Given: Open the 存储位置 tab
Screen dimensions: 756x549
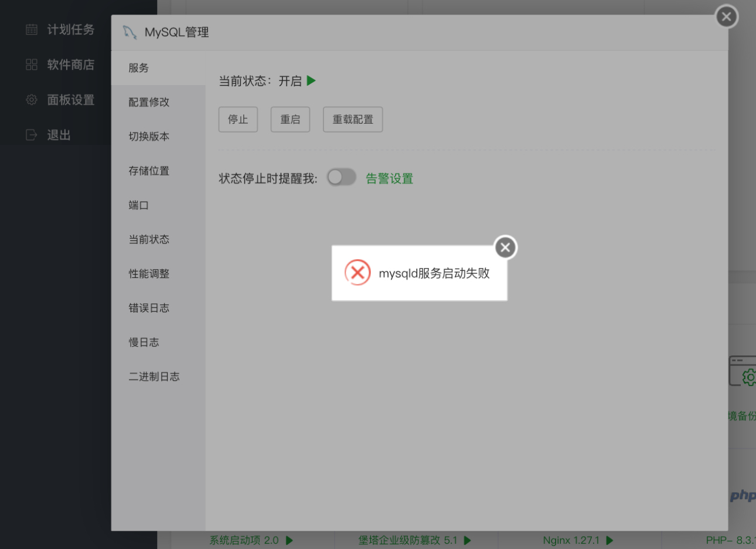Looking at the screenshot, I should tap(158, 171).
